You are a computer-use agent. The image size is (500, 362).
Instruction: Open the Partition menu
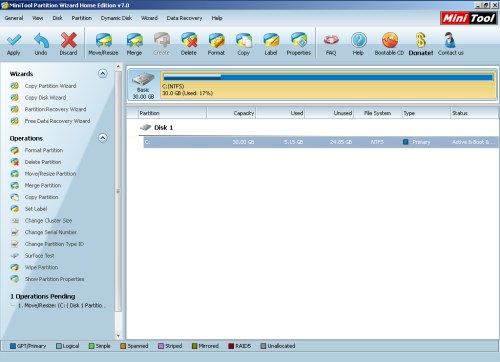pos(82,18)
